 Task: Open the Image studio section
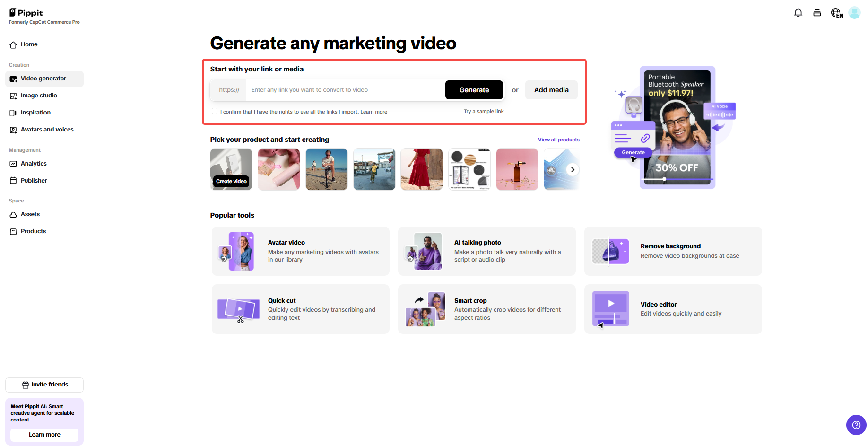(x=39, y=96)
